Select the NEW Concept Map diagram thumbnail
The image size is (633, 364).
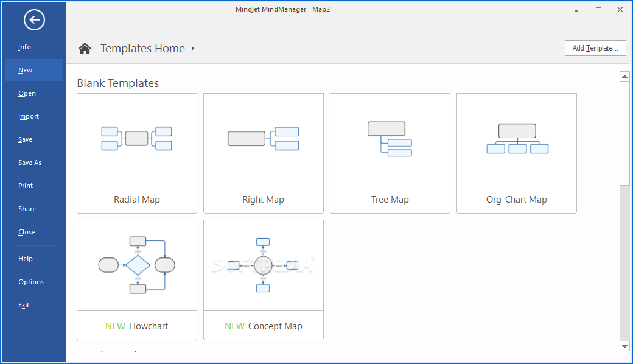click(263, 265)
